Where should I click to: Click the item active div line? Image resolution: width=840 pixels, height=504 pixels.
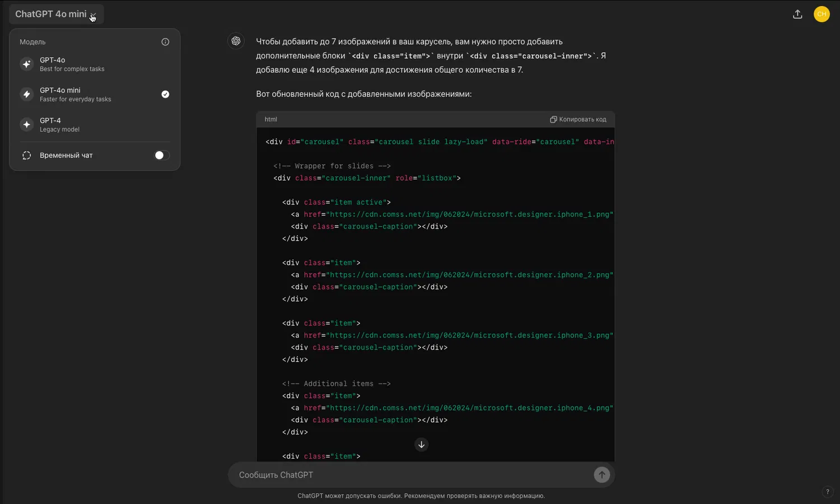(337, 202)
